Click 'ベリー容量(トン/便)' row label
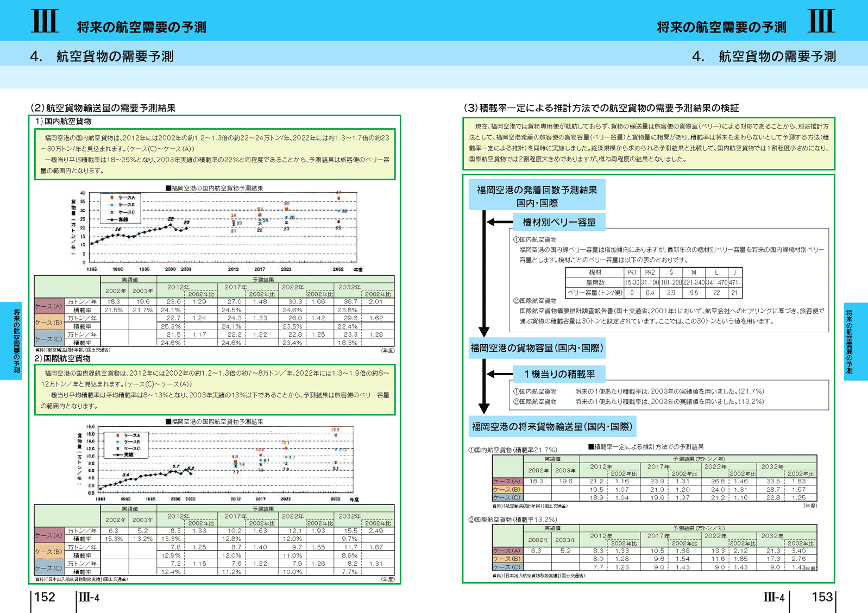 tap(595, 293)
